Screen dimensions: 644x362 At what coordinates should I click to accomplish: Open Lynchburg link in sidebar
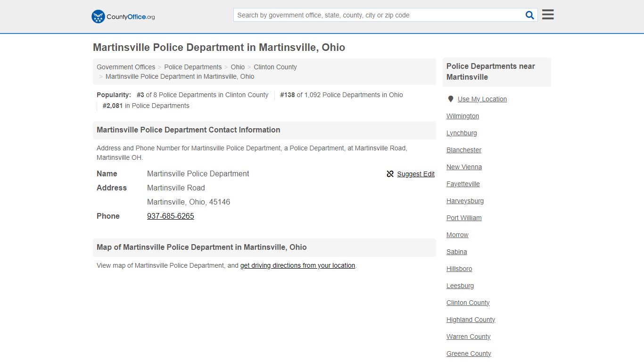pyautogui.click(x=462, y=133)
